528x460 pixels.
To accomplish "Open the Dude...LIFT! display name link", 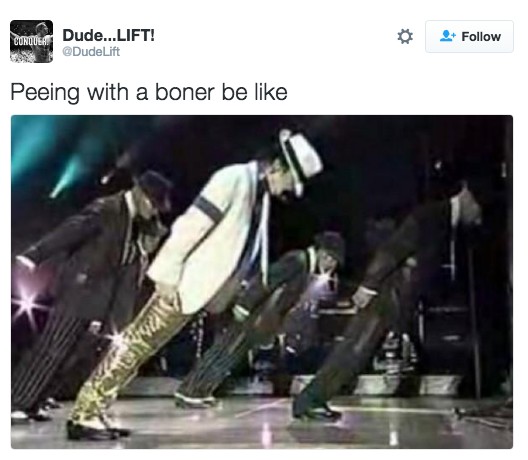I will pos(108,35).
